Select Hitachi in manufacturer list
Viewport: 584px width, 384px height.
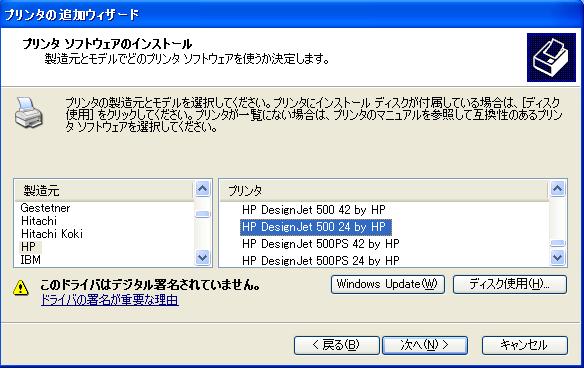click(x=39, y=221)
